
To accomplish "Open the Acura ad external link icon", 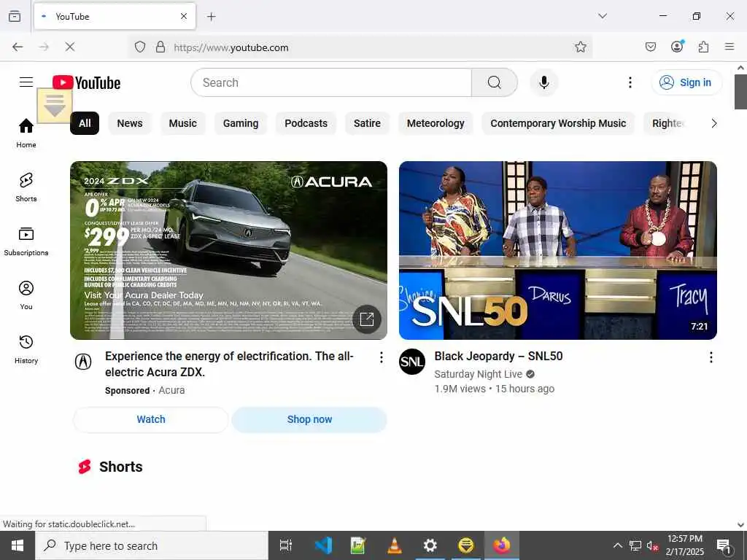I will click(367, 319).
